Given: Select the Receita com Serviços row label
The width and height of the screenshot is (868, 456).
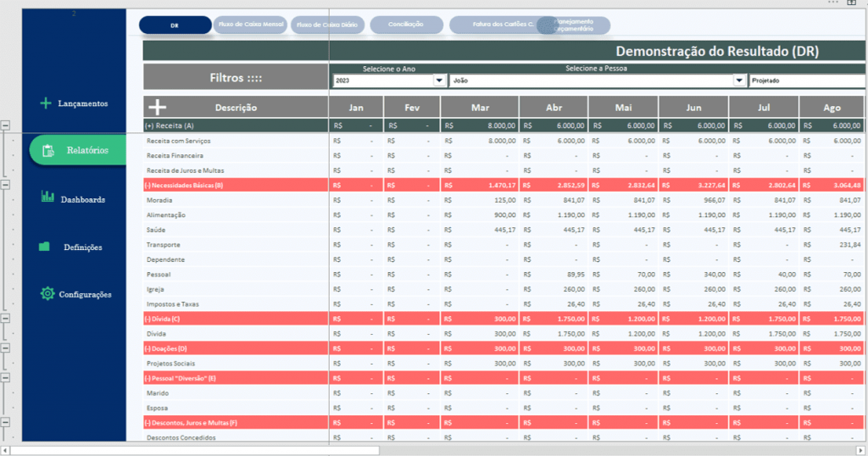Looking at the screenshot, I should coord(178,141).
